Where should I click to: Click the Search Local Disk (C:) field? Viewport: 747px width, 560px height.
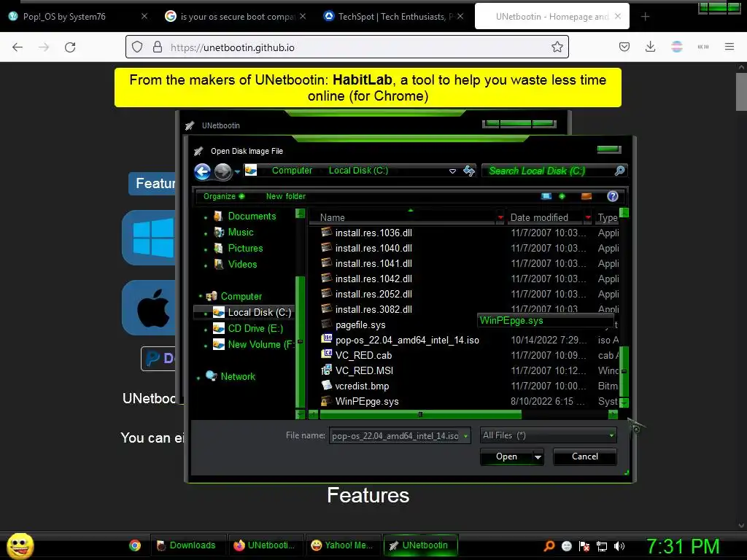point(548,171)
